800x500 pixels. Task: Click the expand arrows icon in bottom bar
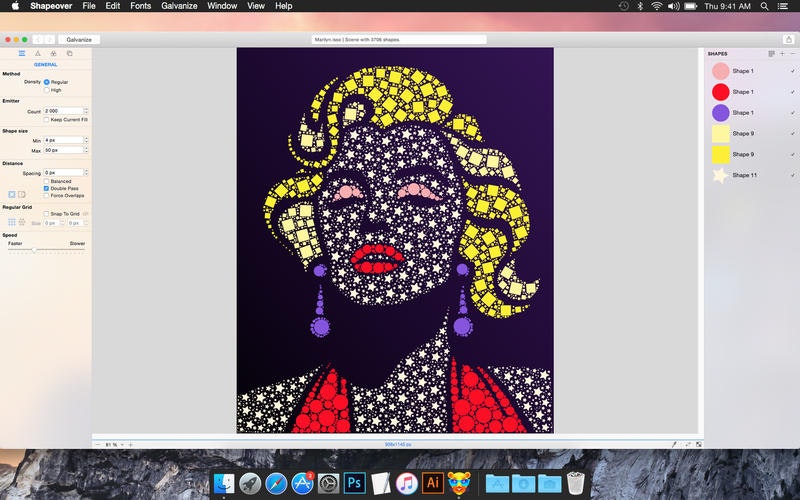688,444
